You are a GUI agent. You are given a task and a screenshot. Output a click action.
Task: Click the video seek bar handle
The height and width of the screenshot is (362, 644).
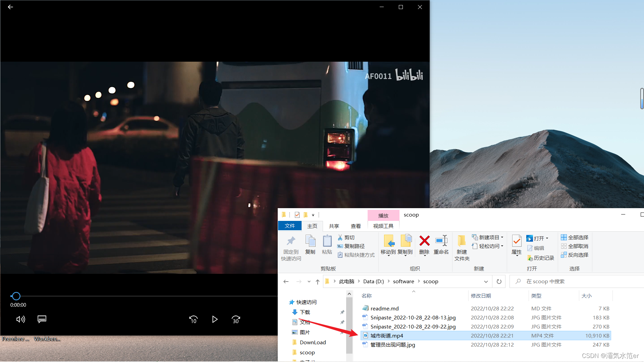coord(16,296)
